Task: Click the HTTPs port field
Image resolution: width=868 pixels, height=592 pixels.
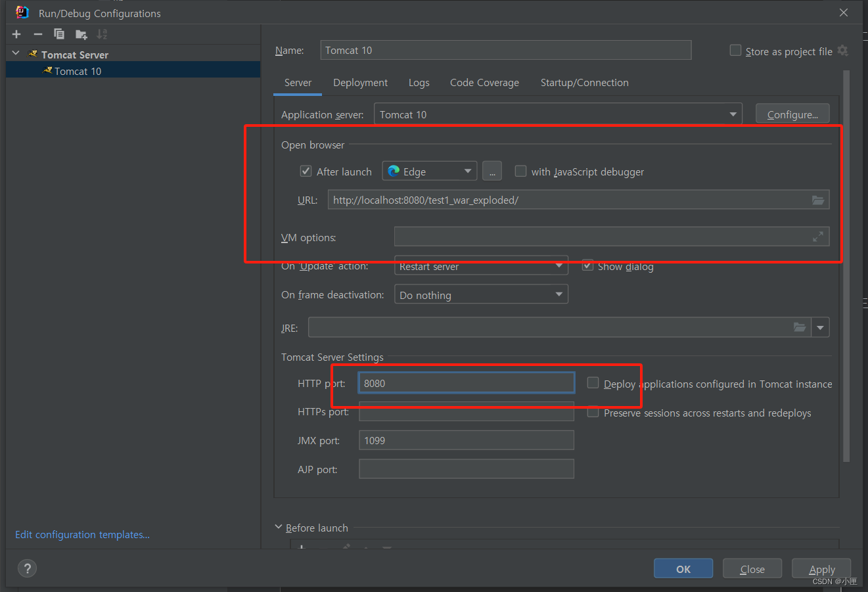Action: (467, 411)
